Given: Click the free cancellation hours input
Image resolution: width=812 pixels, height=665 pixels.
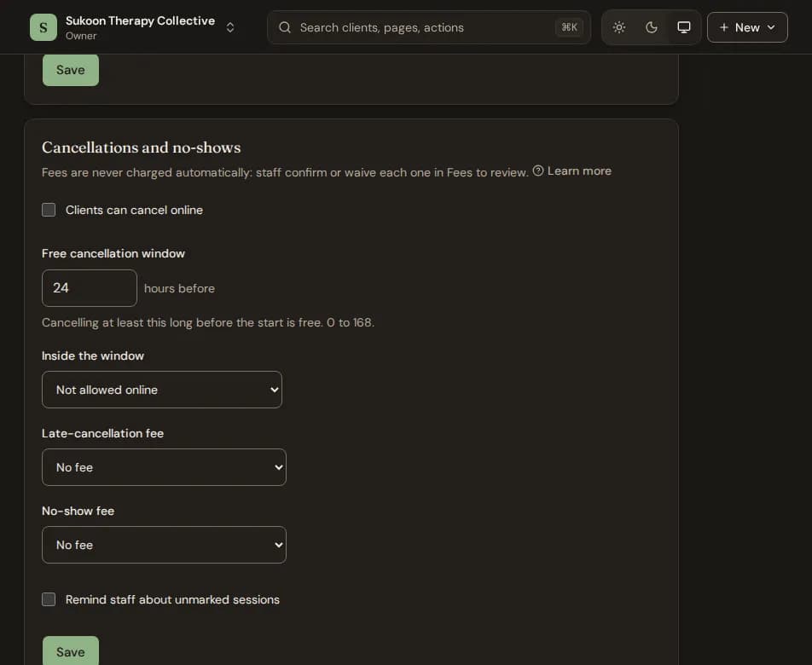Looking at the screenshot, I should coord(89,288).
